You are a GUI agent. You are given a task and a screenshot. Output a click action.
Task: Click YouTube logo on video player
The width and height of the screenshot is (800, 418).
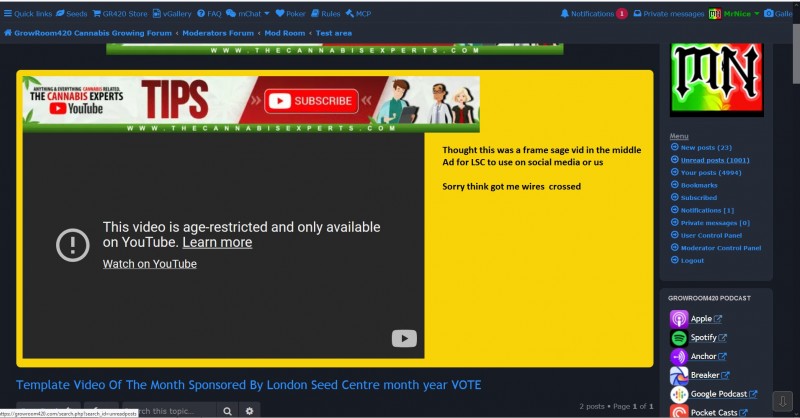pos(403,339)
